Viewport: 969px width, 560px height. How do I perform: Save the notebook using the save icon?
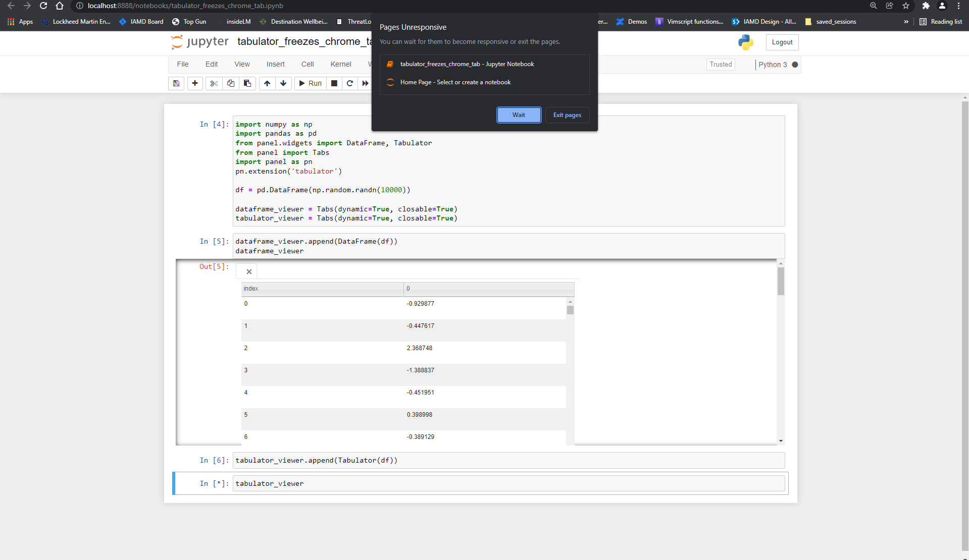176,83
